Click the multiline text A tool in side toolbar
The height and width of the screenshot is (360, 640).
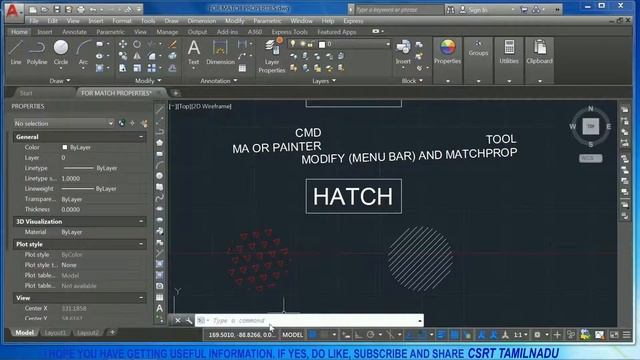[160, 308]
